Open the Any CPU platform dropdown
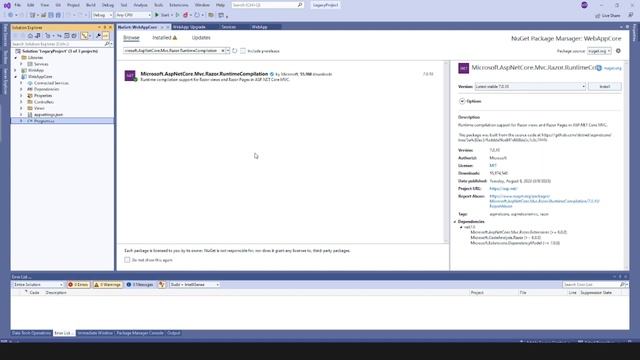 click(x=133, y=15)
